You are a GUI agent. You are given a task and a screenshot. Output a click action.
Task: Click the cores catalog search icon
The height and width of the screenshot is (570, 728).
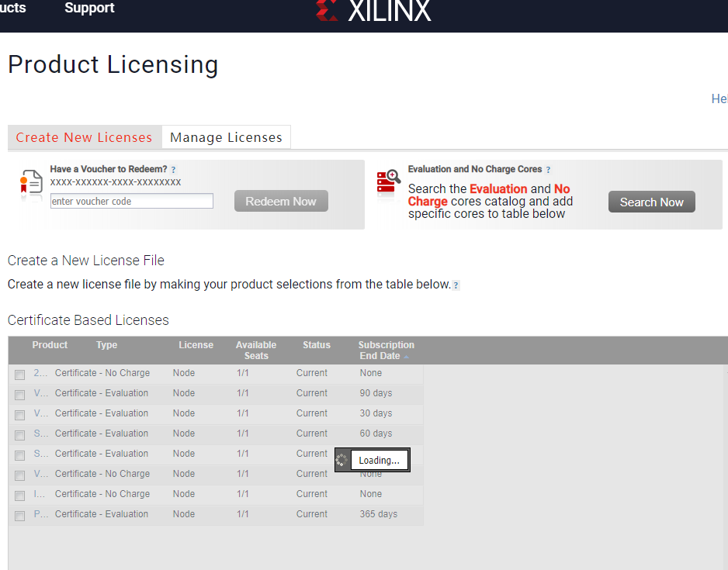point(389,181)
